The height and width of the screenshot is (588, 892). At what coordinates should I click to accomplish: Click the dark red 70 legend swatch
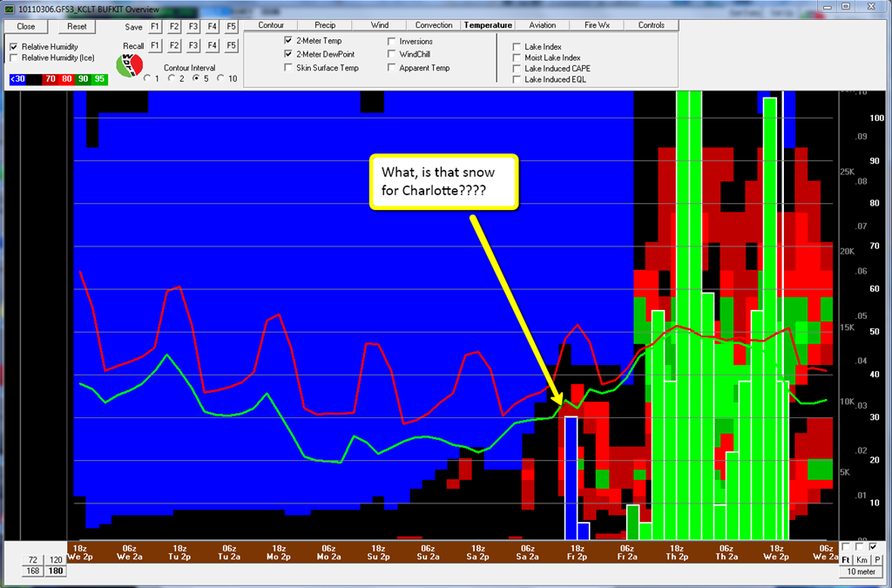50,79
